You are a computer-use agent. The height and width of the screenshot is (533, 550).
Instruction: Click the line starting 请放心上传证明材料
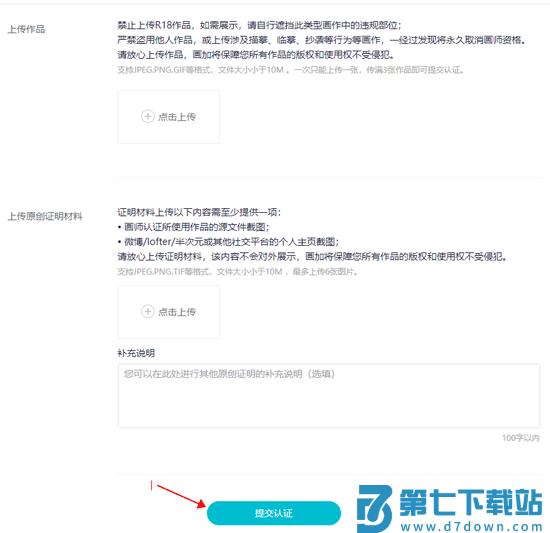(312, 257)
